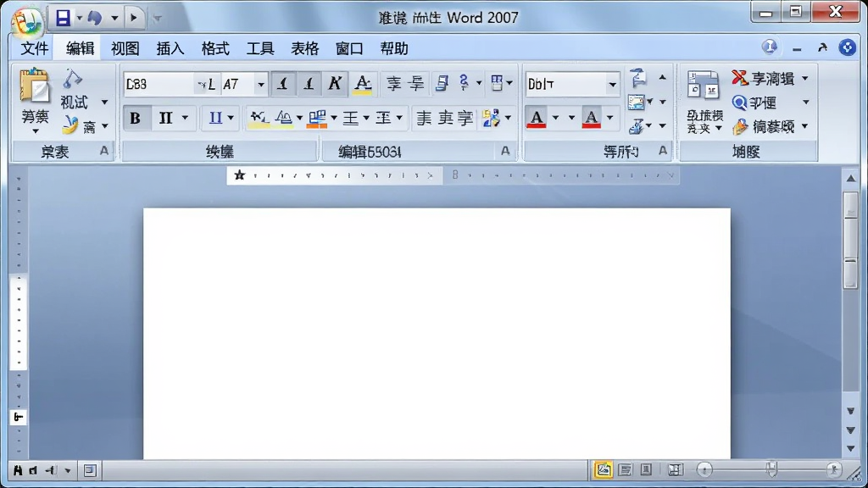Open the dropdown beside 摘蔡频
The width and height of the screenshot is (868, 488).
(x=805, y=127)
